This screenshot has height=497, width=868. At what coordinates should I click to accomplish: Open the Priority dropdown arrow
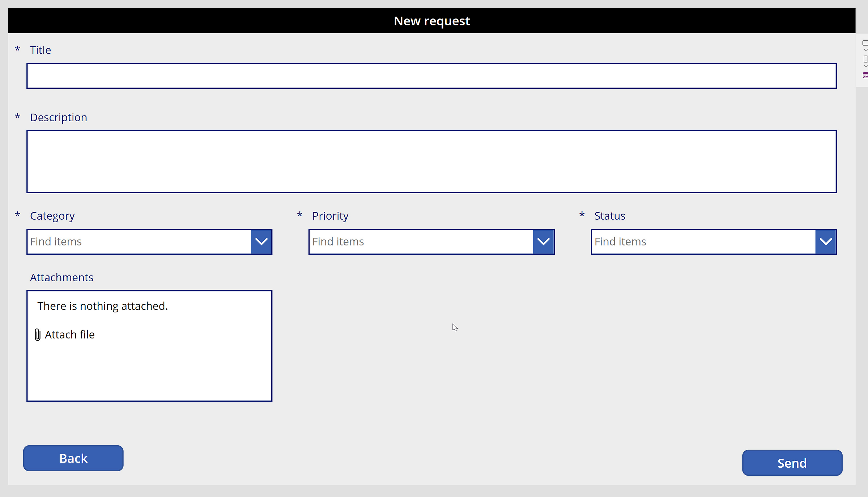543,241
